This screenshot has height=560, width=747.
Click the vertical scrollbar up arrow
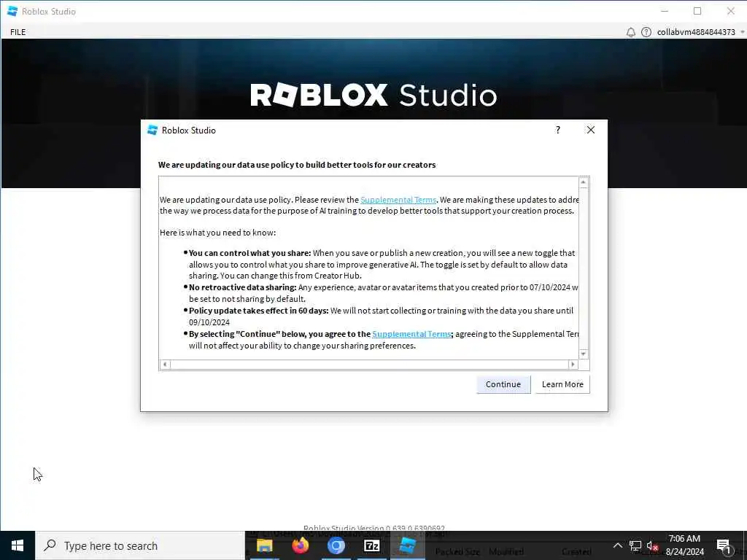point(583,182)
